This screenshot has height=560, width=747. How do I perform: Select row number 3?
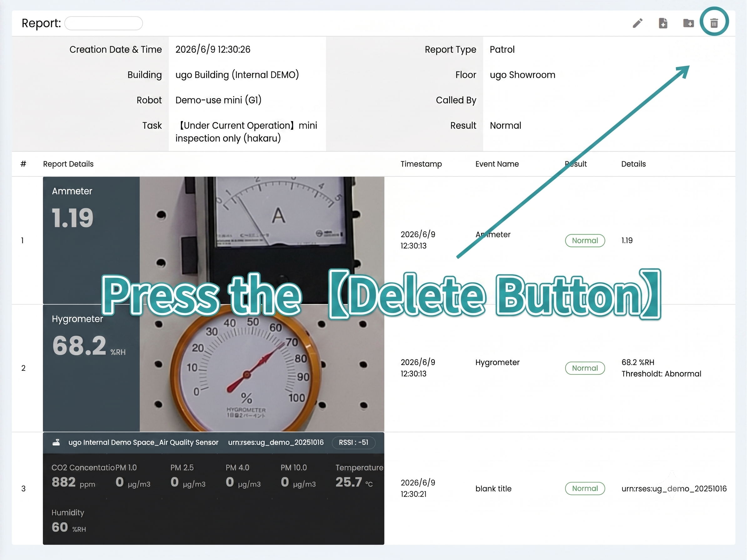coord(23,489)
